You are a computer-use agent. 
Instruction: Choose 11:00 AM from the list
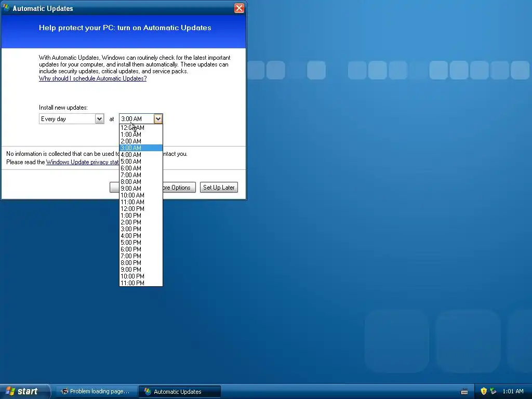pos(141,202)
